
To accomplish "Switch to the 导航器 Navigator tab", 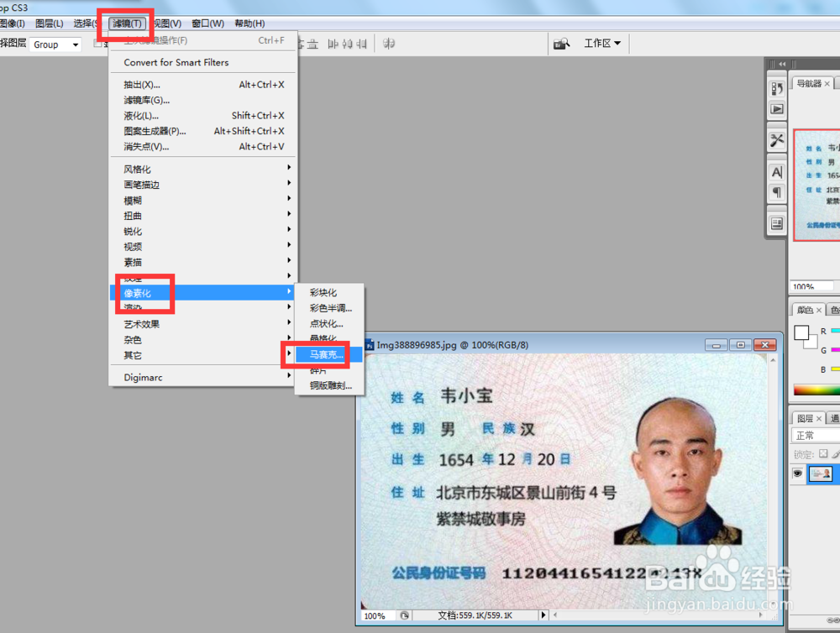I will (808, 84).
